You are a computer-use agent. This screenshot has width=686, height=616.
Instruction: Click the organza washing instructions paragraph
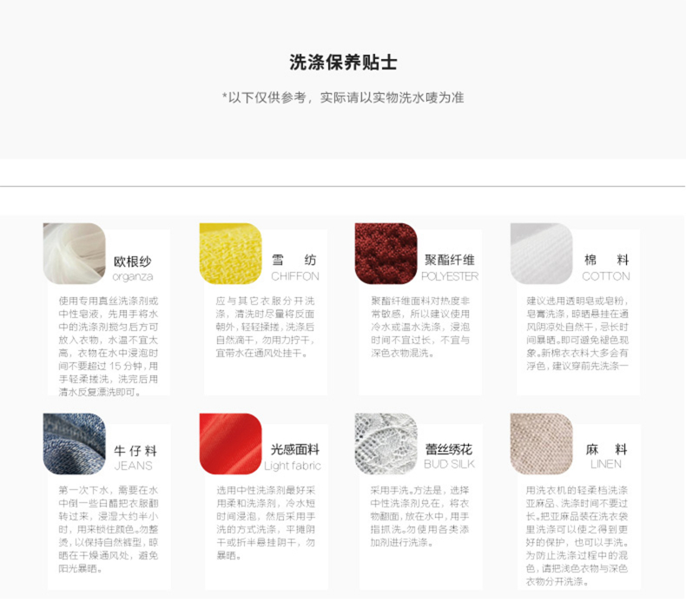(x=109, y=347)
